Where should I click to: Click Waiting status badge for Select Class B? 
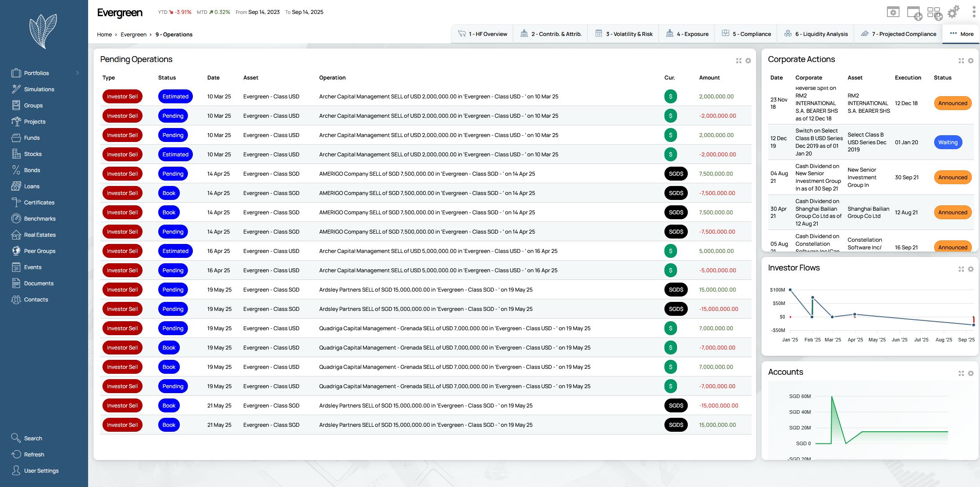[x=948, y=142]
